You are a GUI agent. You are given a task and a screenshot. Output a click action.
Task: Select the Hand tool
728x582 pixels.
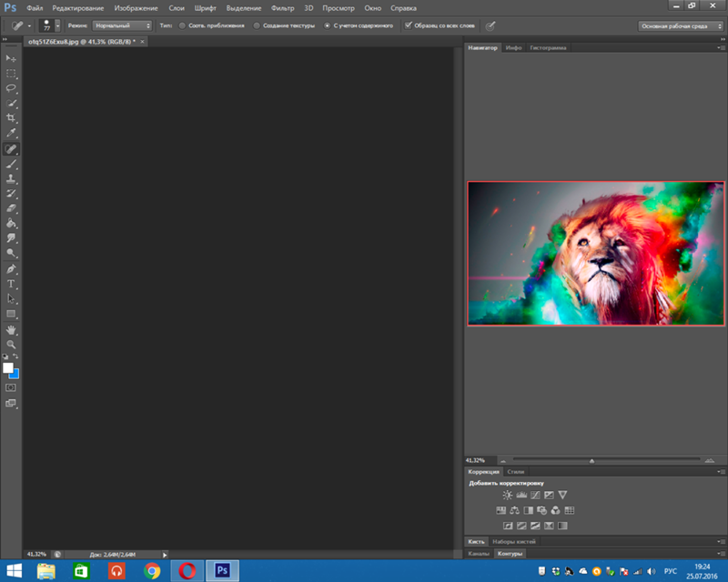12,329
